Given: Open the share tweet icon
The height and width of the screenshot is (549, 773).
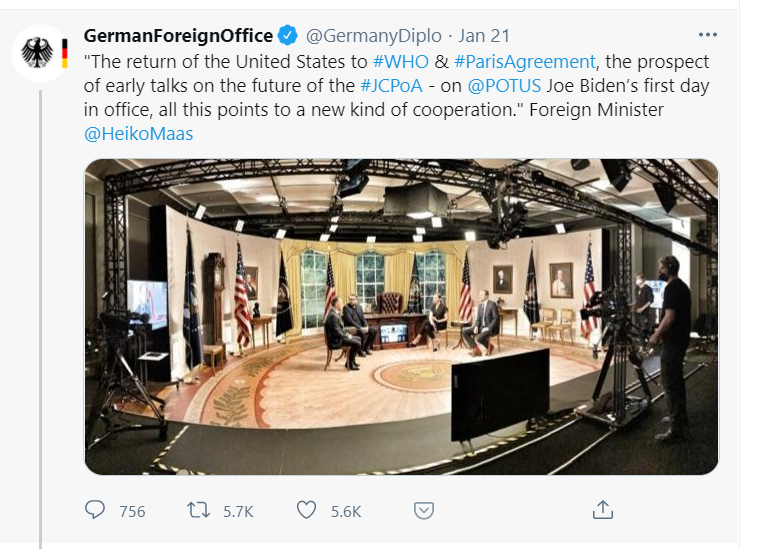Looking at the screenshot, I should pyautogui.click(x=602, y=510).
